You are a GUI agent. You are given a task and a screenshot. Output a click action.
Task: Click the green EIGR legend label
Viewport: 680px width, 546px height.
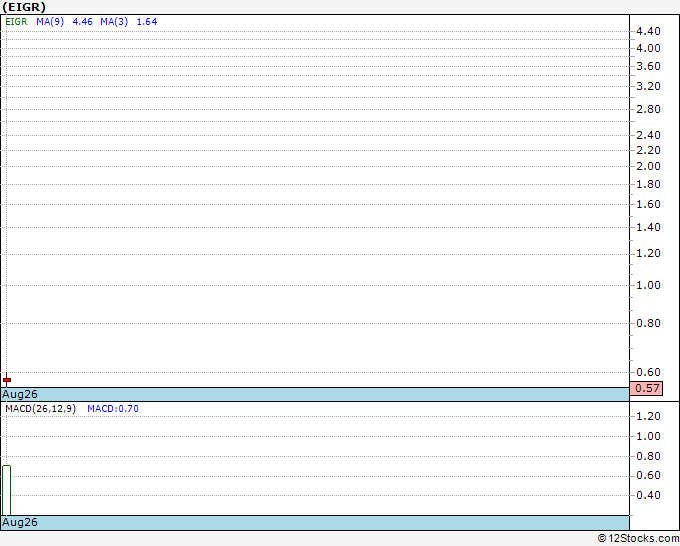pyautogui.click(x=16, y=22)
